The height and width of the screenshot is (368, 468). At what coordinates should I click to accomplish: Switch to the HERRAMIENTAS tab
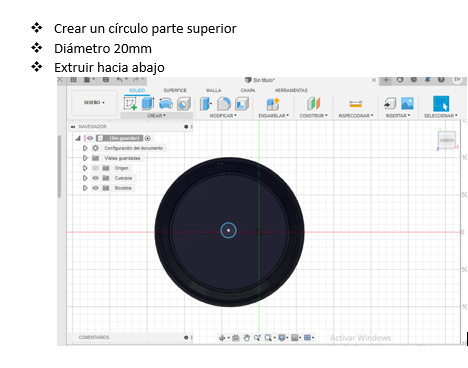point(291,90)
